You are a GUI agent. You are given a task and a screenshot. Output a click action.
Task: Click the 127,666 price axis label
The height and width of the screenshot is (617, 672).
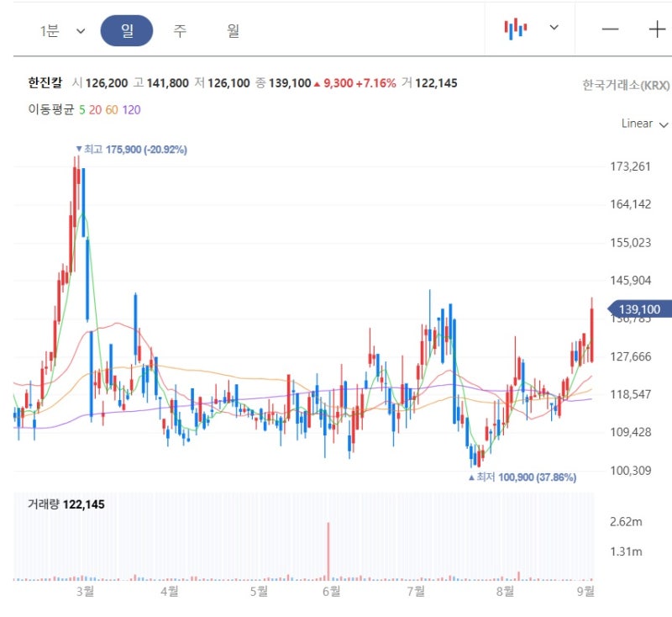(x=630, y=356)
